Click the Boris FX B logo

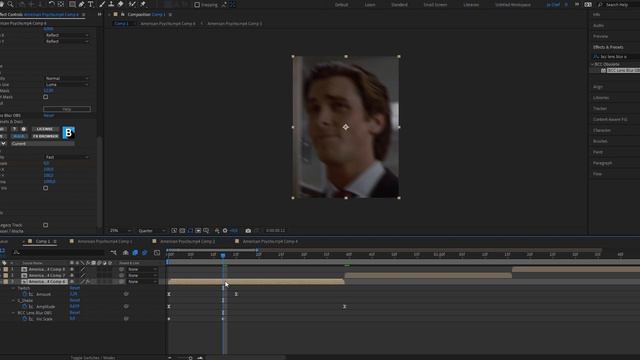68,133
